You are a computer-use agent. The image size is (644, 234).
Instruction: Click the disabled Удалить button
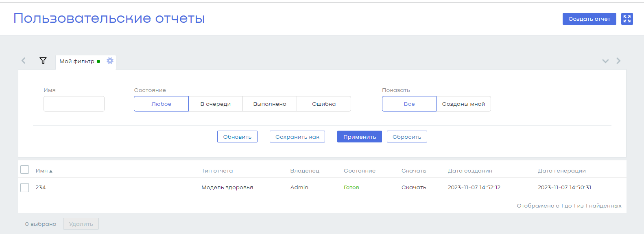coord(81,224)
